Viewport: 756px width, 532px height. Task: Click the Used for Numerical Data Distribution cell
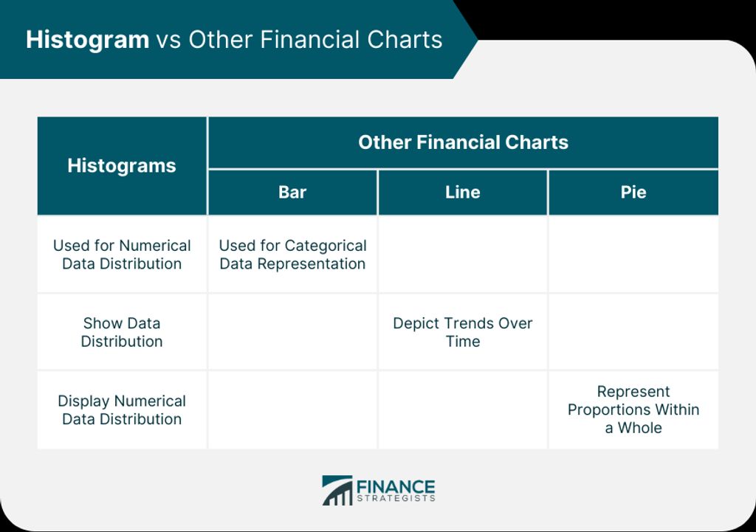click(x=122, y=255)
